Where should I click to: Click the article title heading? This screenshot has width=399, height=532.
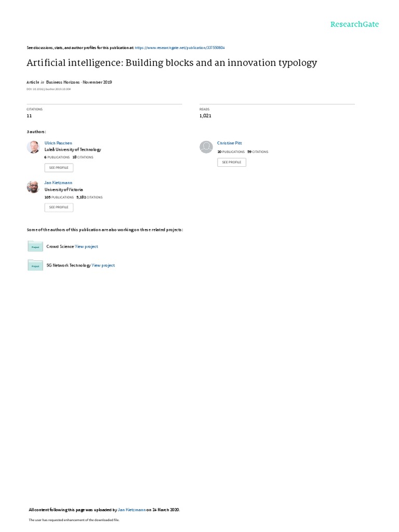[171, 63]
